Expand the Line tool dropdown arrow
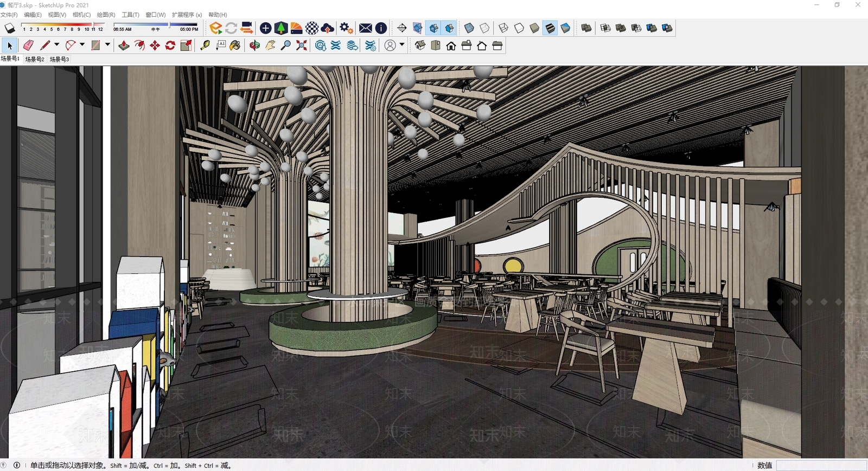The height and width of the screenshot is (471, 868). click(x=56, y=45)
